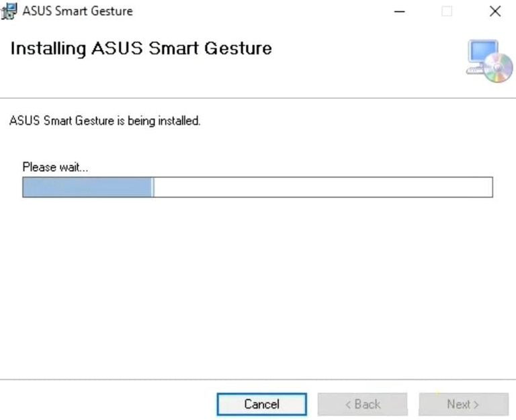Click the computer monitor in the header graphic
Screen dimensions: 516x420
(x=482, y=53)
